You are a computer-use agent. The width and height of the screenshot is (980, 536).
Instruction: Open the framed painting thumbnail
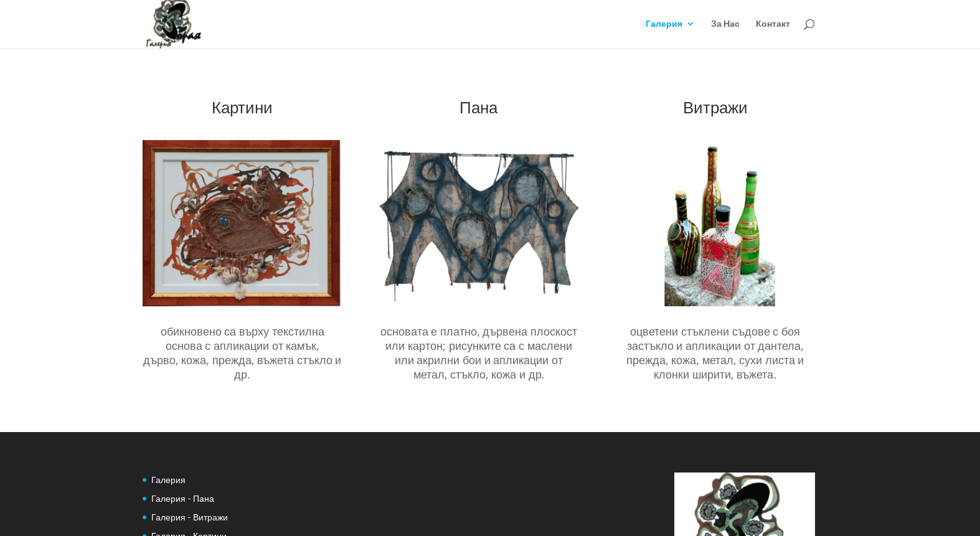242,223
